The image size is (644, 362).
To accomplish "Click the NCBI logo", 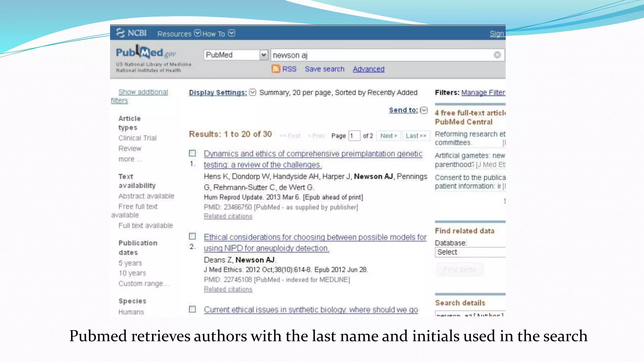I will [131, 33].
